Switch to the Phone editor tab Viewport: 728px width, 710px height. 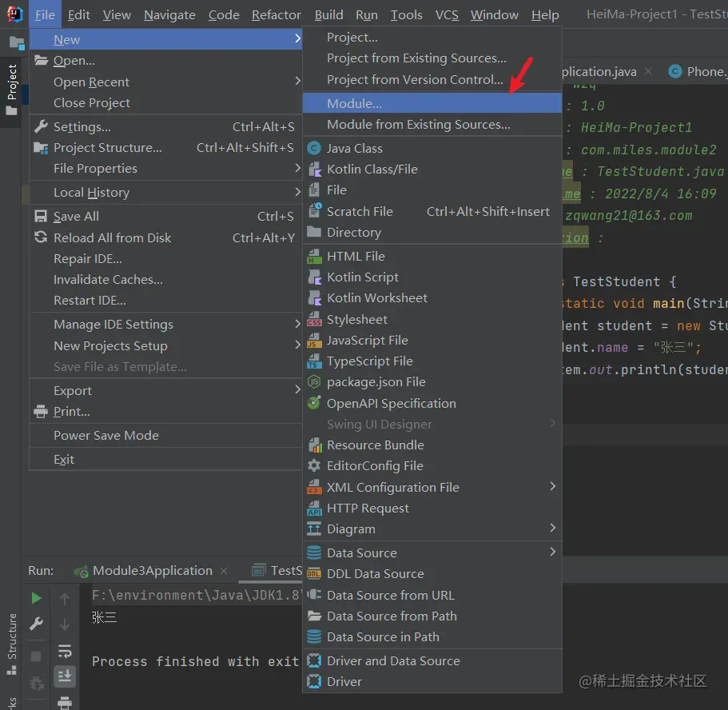[698, 71]
